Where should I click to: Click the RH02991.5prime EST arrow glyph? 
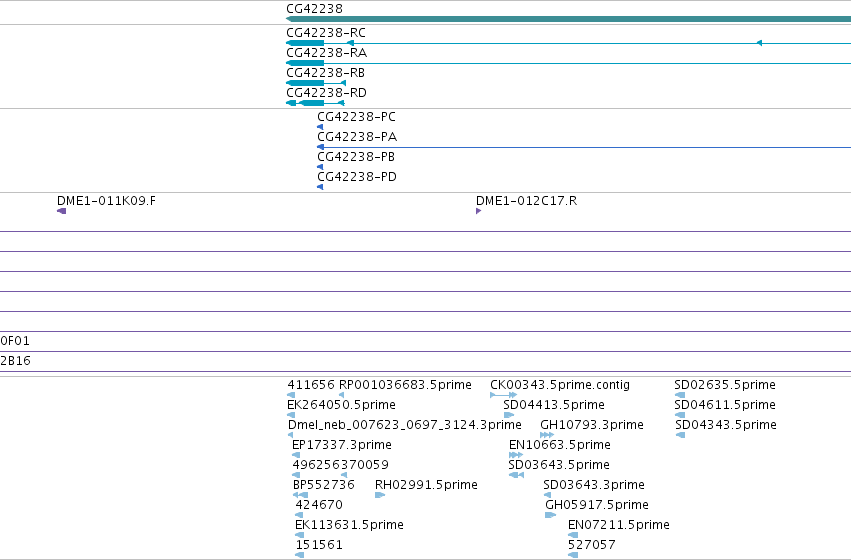(x=380, y=495)
